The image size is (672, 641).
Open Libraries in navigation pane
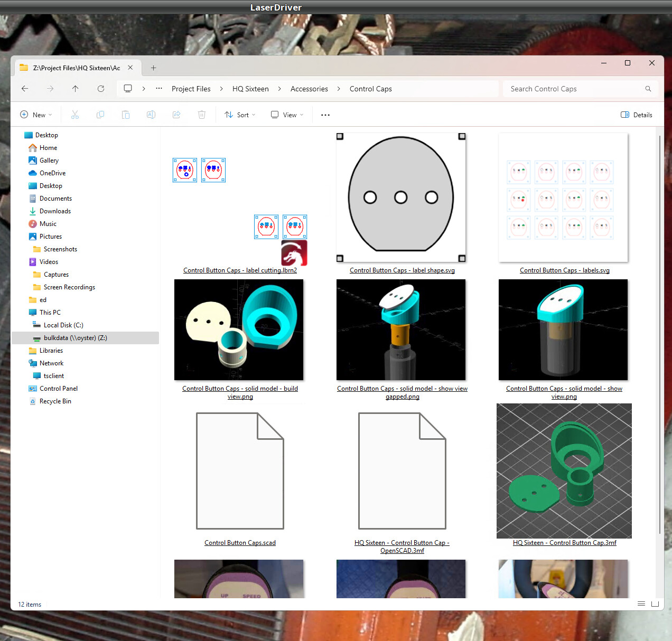[x=51, y=351]
